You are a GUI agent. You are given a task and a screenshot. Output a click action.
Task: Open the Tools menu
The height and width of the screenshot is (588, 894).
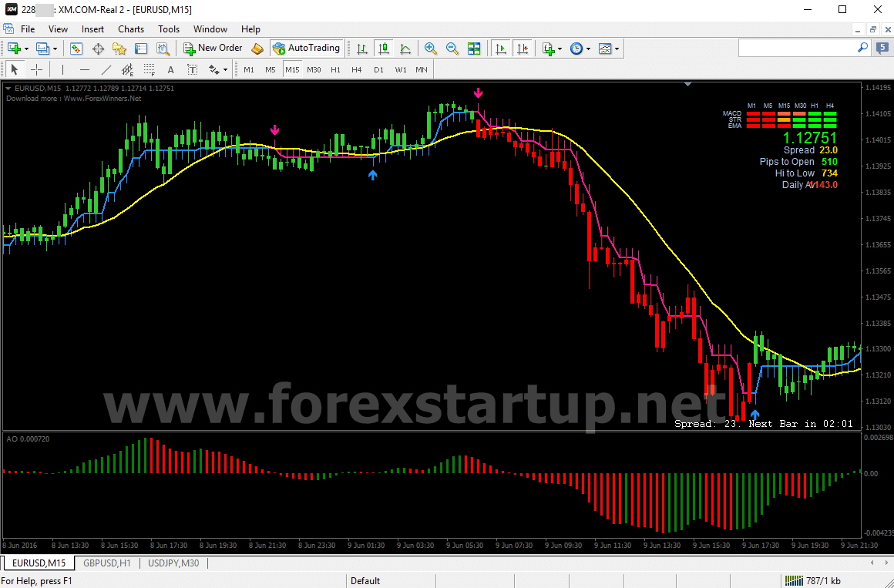169,29
